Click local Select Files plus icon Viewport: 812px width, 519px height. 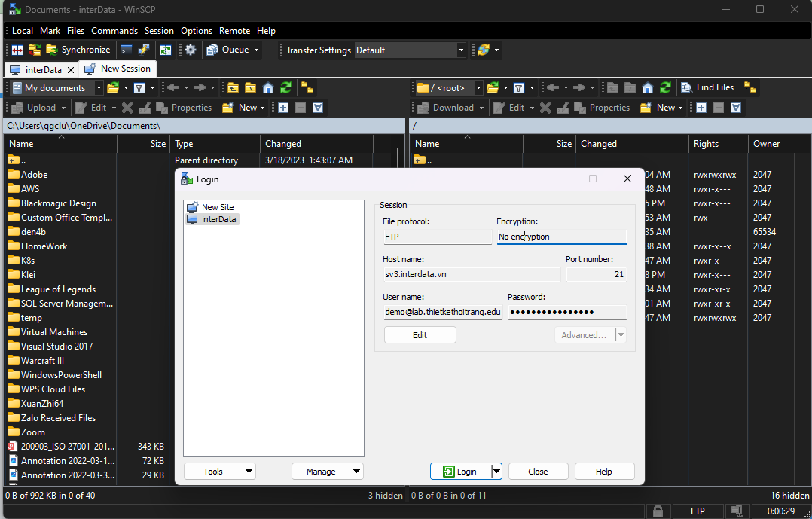282,108
